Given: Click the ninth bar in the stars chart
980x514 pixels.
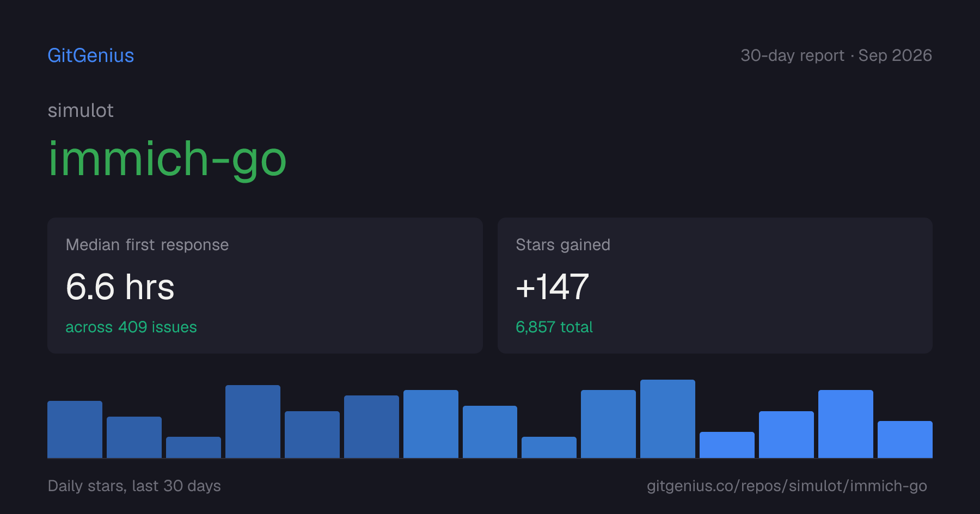Looking at the screenshot, I should click(549, 447).
